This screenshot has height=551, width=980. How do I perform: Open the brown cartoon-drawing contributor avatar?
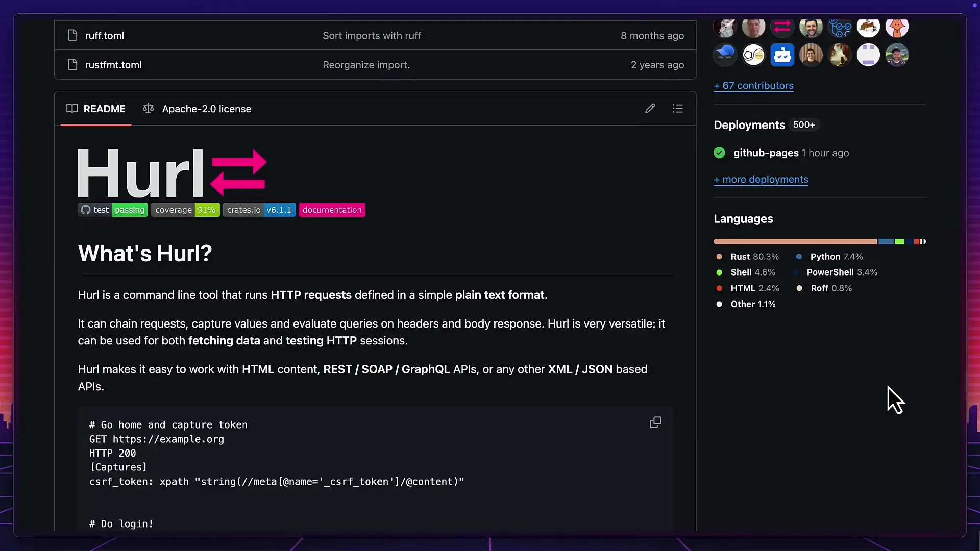point(868,27)
